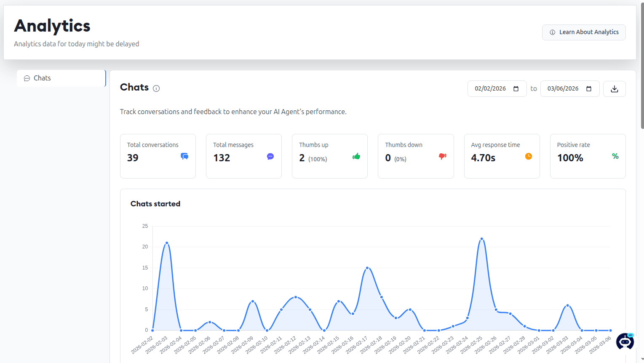The height and width of the screenshot is (363, 644).
Task: Click the Total conversations chat bubbles icon
Action: point(184,156)
